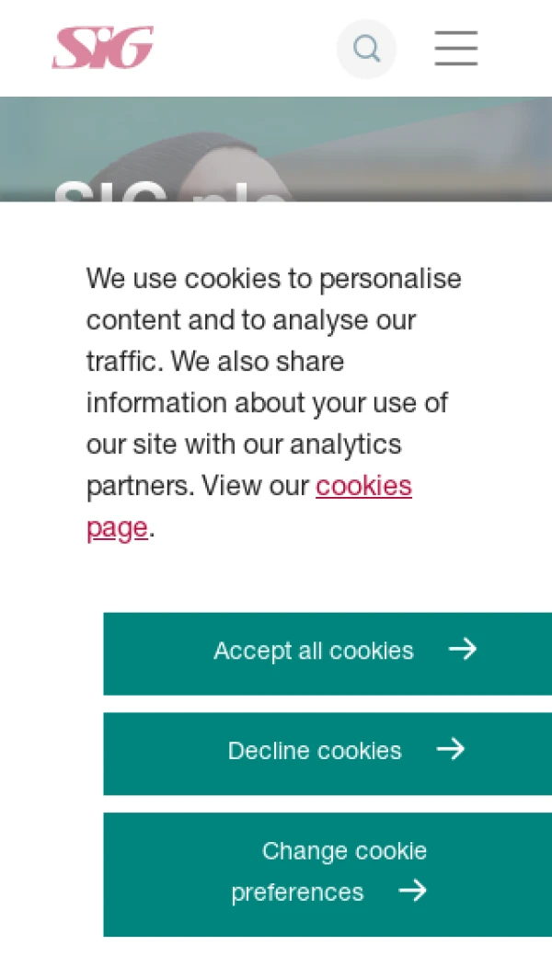
Task: Tap the three-line menu icon in header
Action: tap(456, 48)
